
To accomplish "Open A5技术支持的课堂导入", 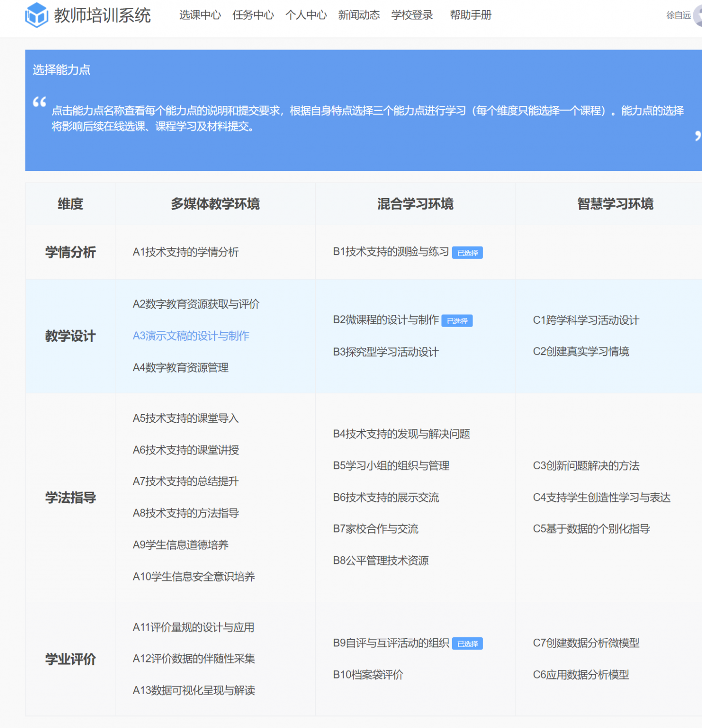I will click(x=186, y=418).
